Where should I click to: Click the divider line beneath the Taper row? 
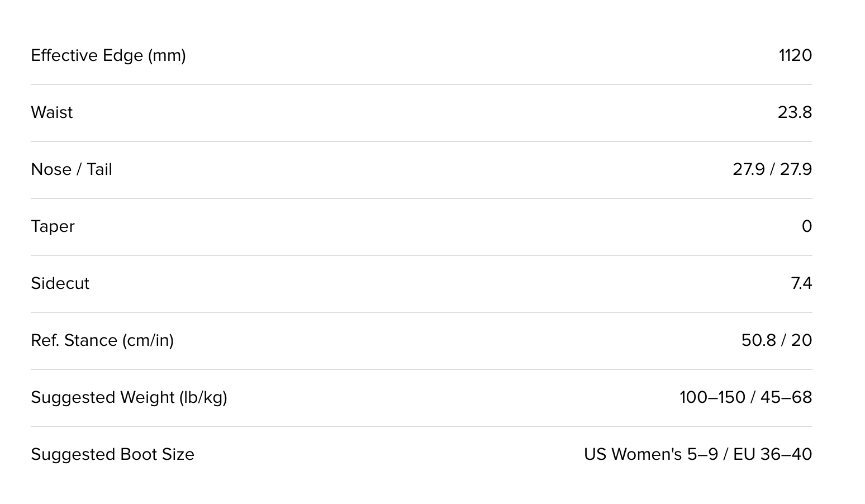(x=421, y=255)
